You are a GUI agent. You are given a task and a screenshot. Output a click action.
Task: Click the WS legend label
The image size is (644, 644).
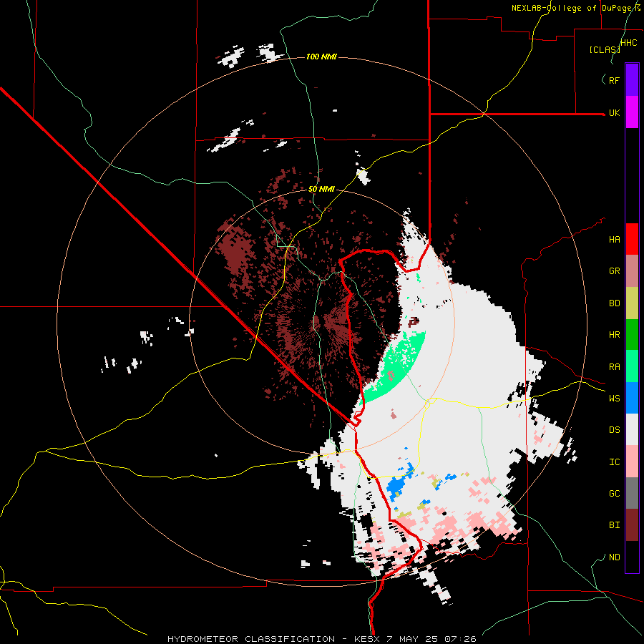tap(615, 399)
